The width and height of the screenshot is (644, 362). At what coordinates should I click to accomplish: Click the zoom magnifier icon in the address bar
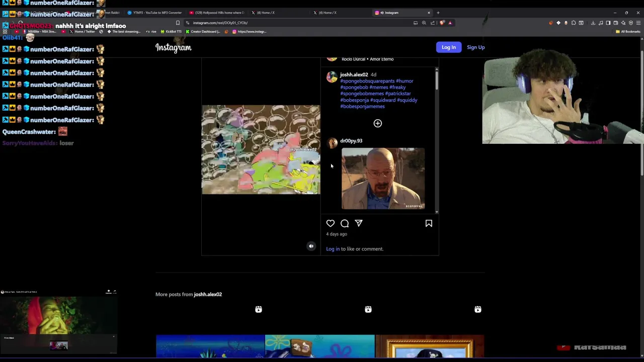point(424,23)
